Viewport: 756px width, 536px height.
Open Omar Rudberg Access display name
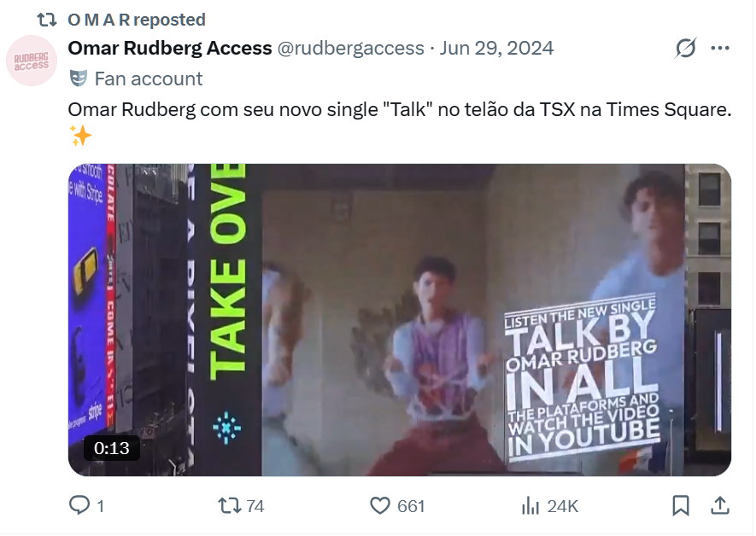170,48
